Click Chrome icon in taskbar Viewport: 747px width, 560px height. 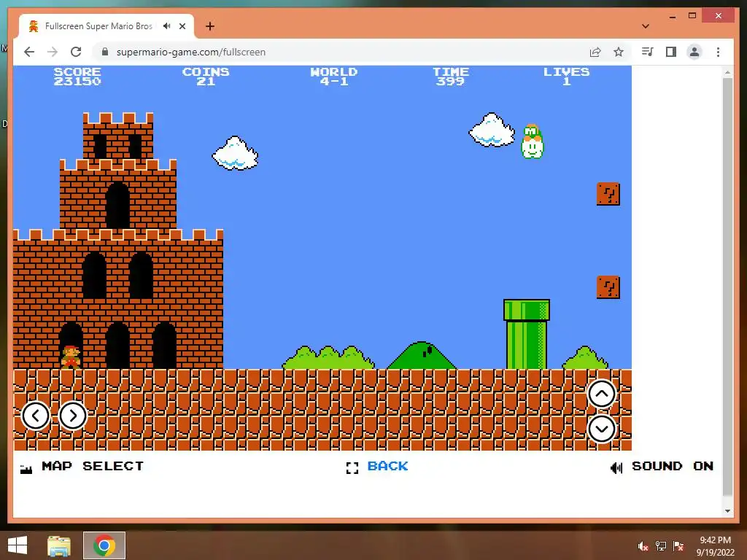tap(104, 545)
